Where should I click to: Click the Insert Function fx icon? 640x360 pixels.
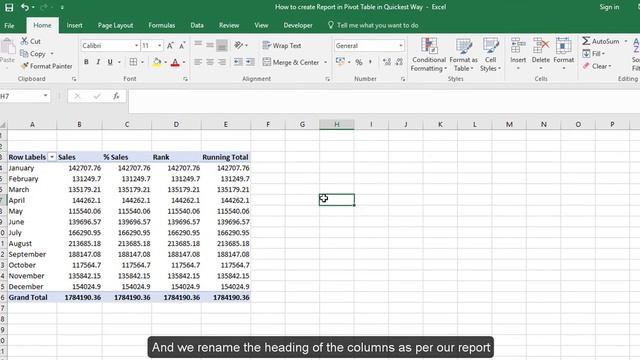tap(116, 96)
